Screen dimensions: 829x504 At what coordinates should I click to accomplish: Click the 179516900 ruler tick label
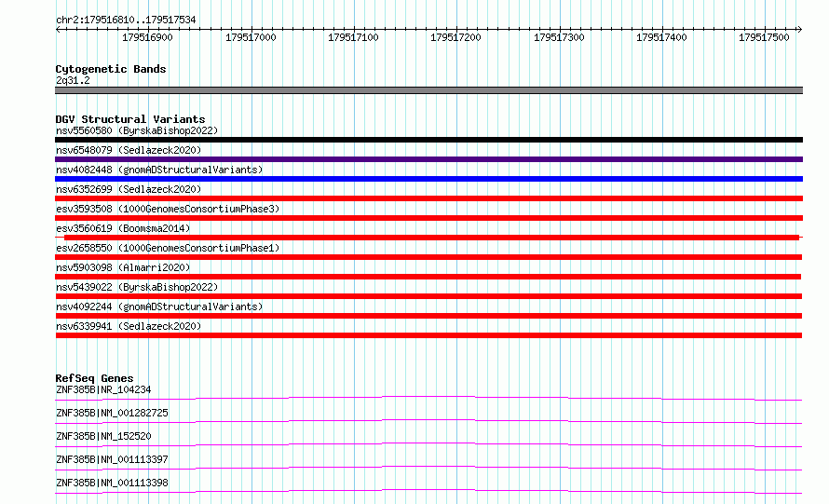click(x=147, y=37)
